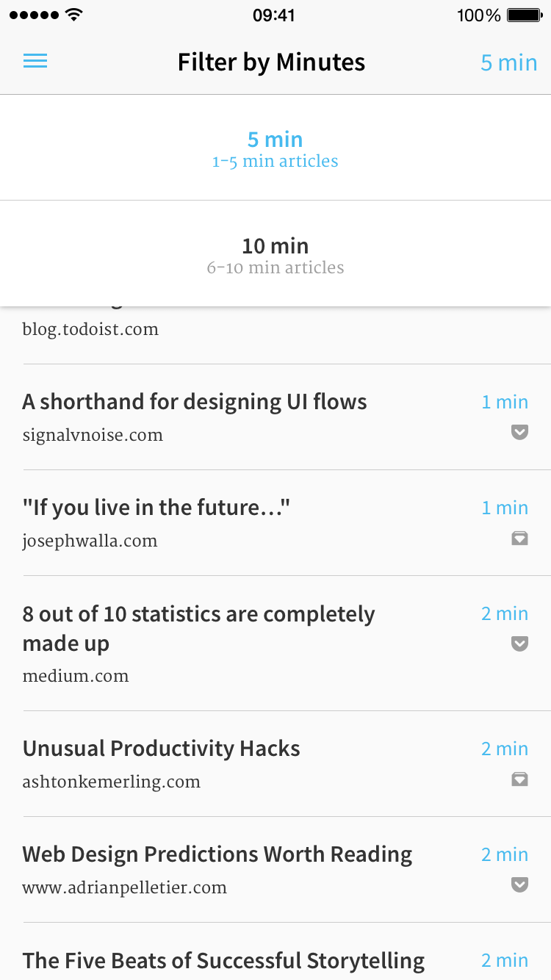Tap the Pocket icon for Web Design Predictions
This screenshot has width=551, height=980.
(520, 884)
